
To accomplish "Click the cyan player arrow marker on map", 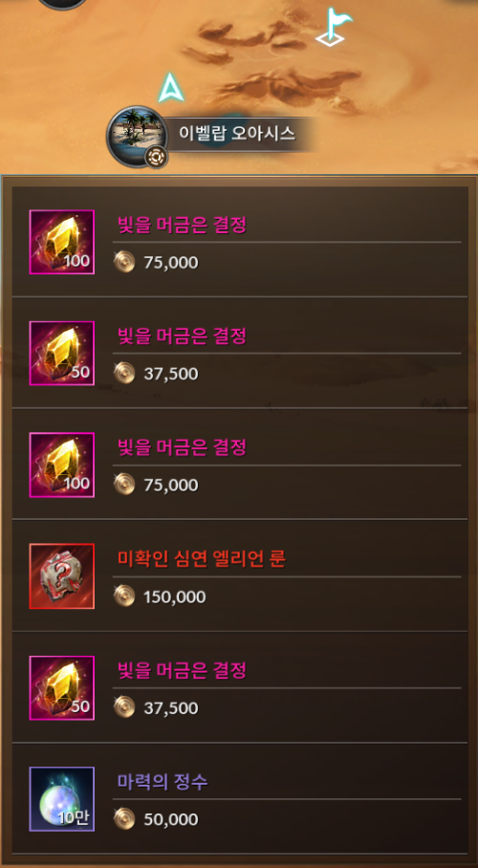I will pos(170,89).
